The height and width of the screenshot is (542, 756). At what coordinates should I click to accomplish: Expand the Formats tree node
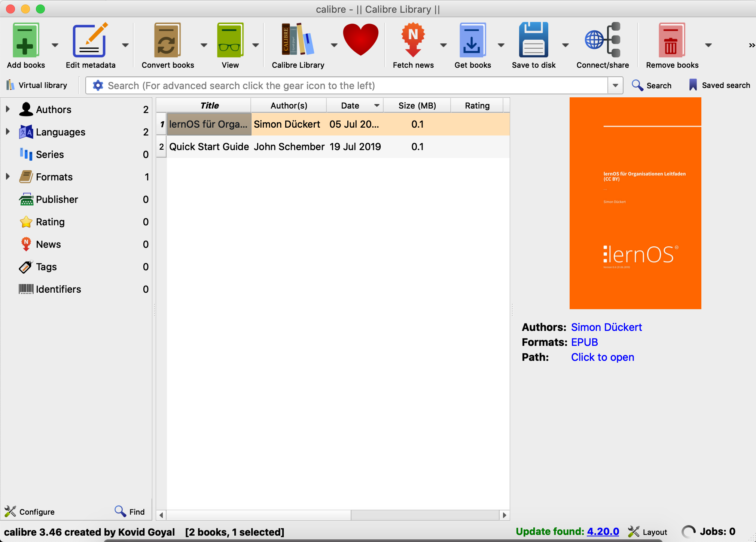8,177
